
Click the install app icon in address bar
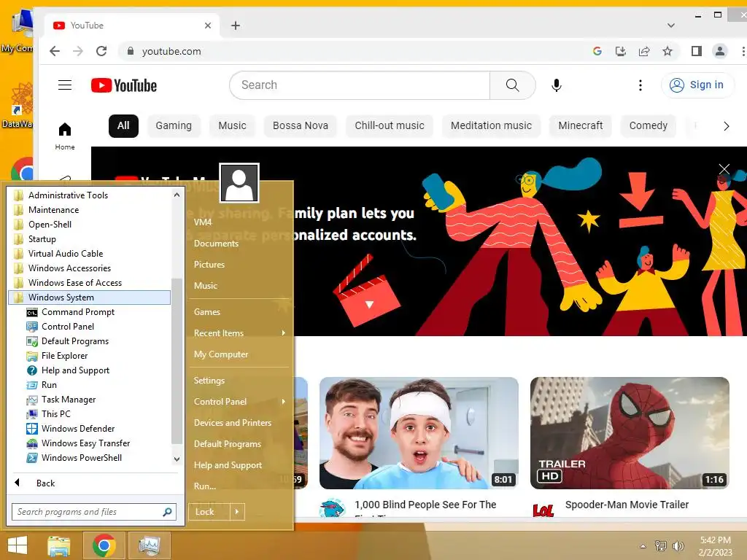[620, 51]
